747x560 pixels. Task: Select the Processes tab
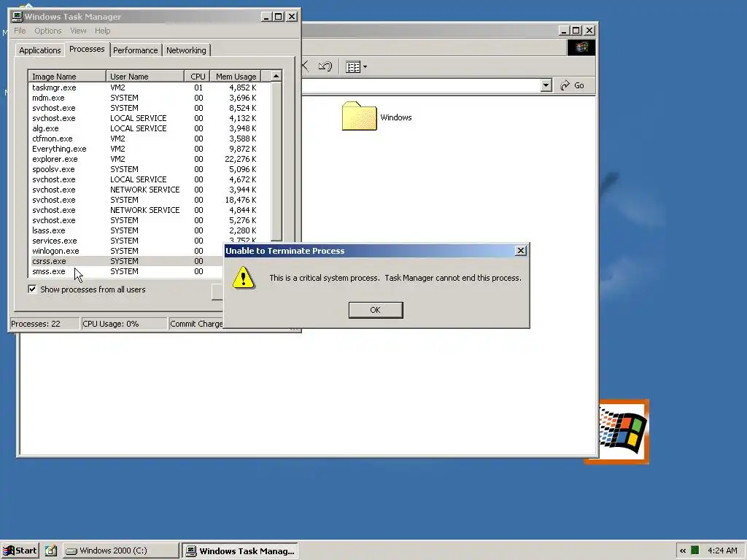(87, 49)
